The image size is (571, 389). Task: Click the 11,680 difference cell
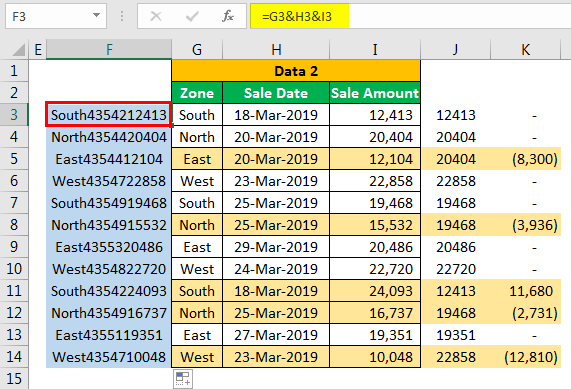click(525, 291)
